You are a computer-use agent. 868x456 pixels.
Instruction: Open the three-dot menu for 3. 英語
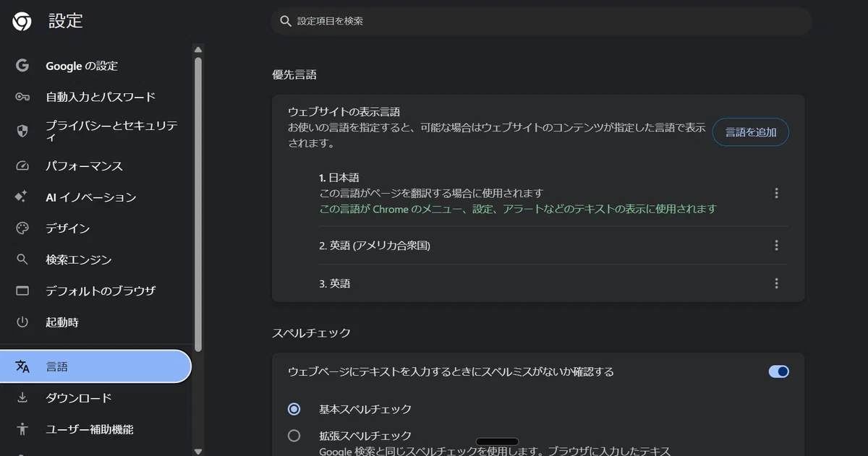pyautogui.click(x=776, y=284)
